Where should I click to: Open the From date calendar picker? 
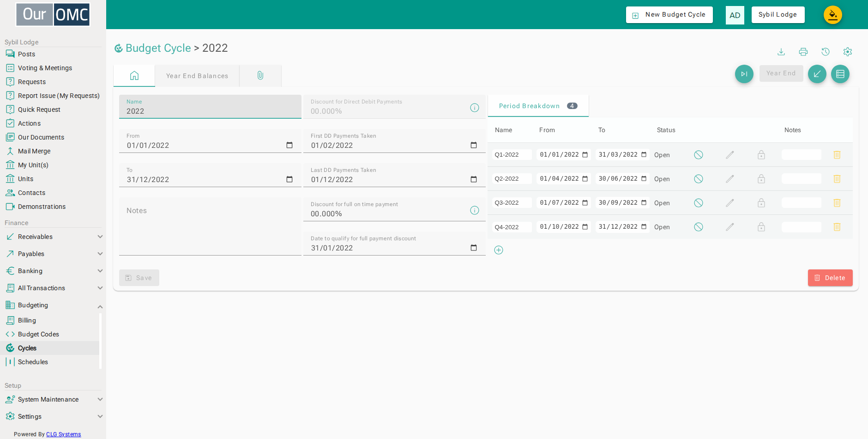point(289,145)
